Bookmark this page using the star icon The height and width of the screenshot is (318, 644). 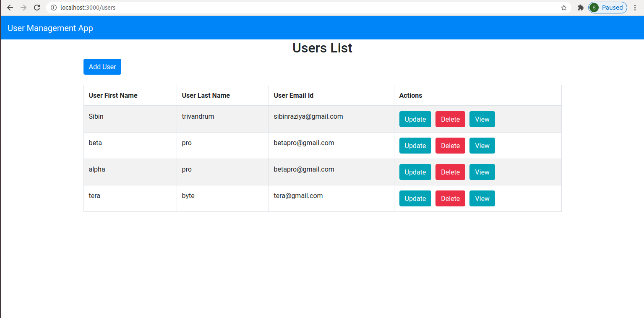pos(564,8)
